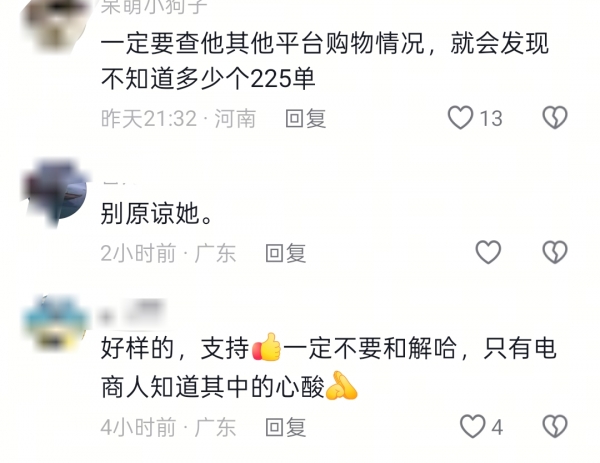Open avatar beside 别原谅她 comment

[55, 193]
